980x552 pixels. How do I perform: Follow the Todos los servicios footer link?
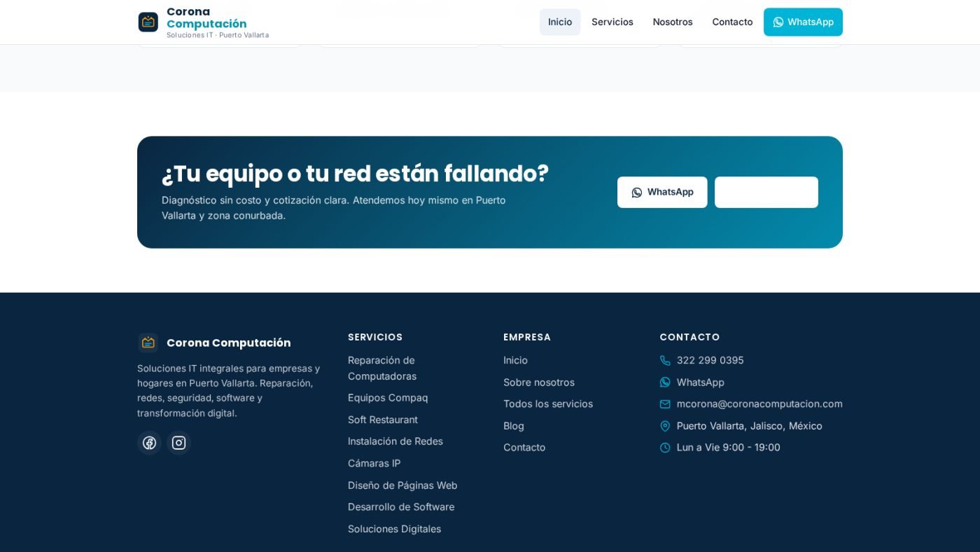(548, 404)
